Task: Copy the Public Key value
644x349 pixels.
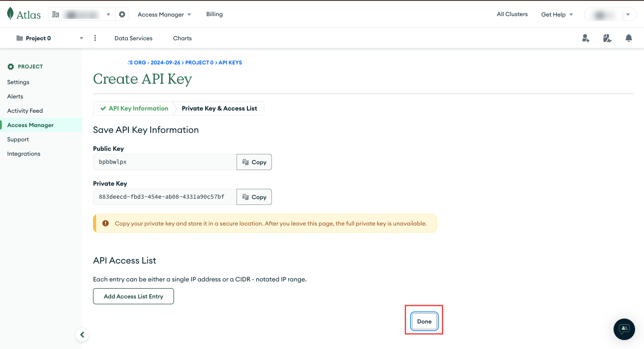Action: [254, 162]
